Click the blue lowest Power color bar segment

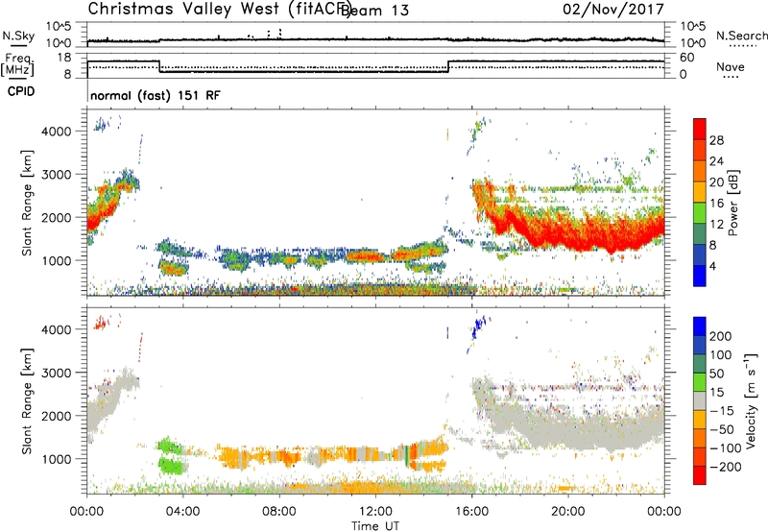coord(700,276)
